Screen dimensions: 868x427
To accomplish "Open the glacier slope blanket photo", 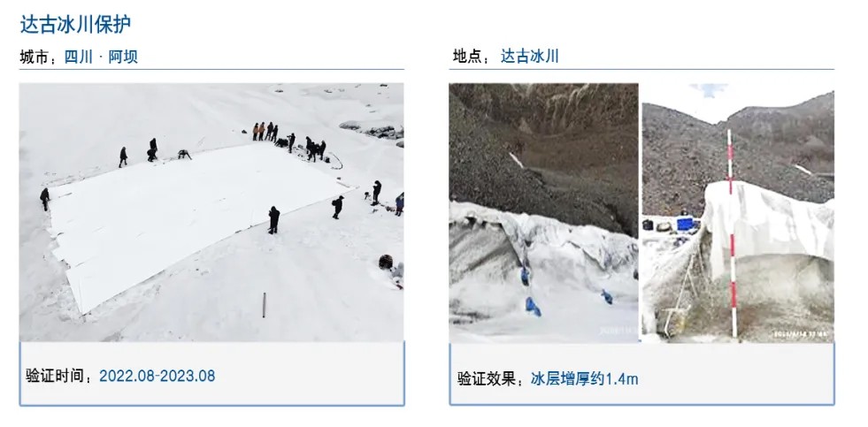I will point(543,212).
